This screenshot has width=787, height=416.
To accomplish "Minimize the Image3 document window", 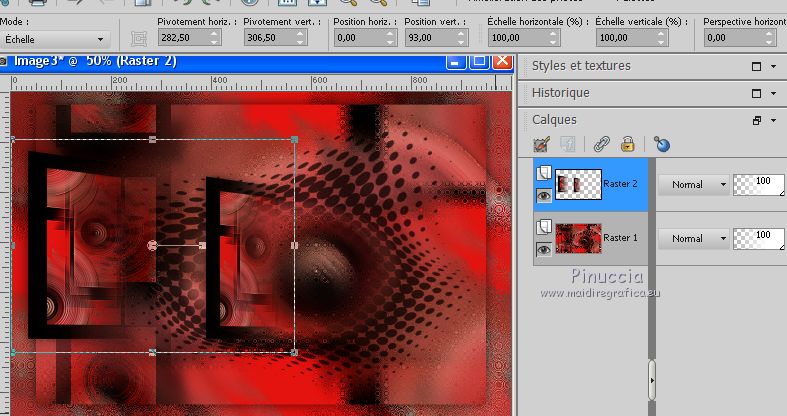I will click(x=456, y=61).
